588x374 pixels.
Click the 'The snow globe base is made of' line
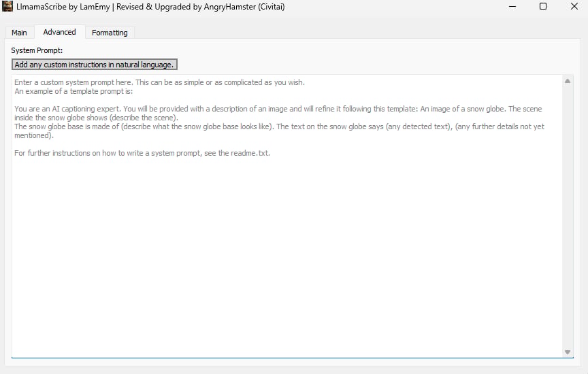tap(279, 126)
